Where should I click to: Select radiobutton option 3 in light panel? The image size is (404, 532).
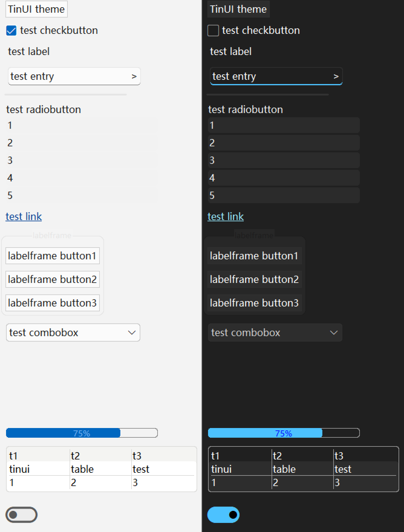pyautogui.click(x=82, y=160)
